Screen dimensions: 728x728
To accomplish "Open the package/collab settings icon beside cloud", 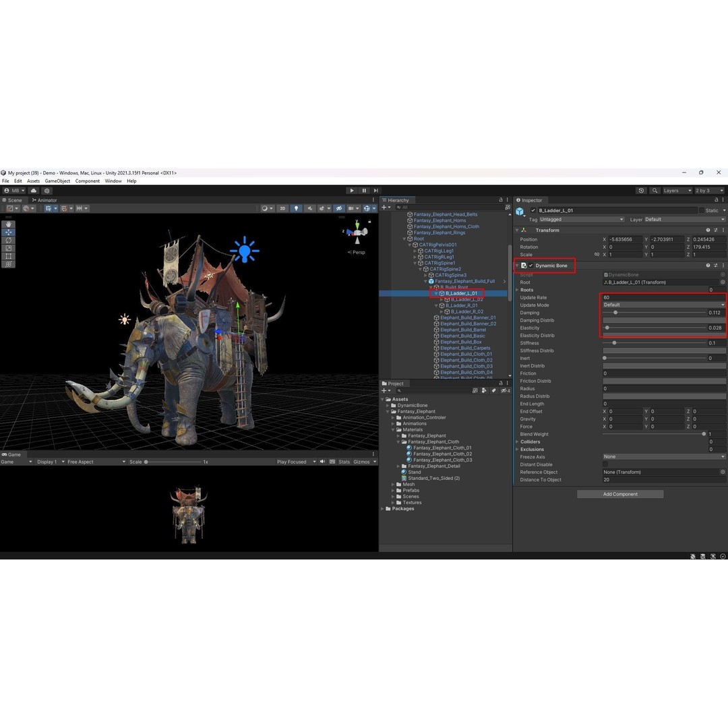I will coord(47,190).
